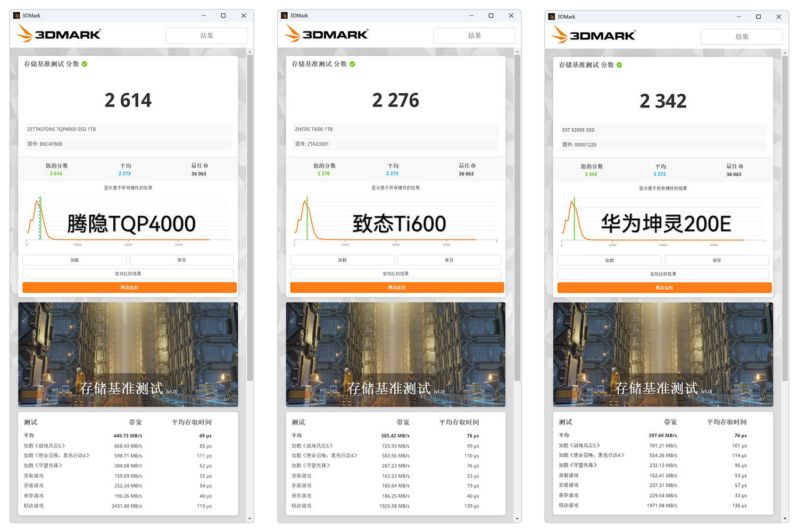
Task: Click 3DMark title icon in ZETTASTONE window
Action: point(17,15)
